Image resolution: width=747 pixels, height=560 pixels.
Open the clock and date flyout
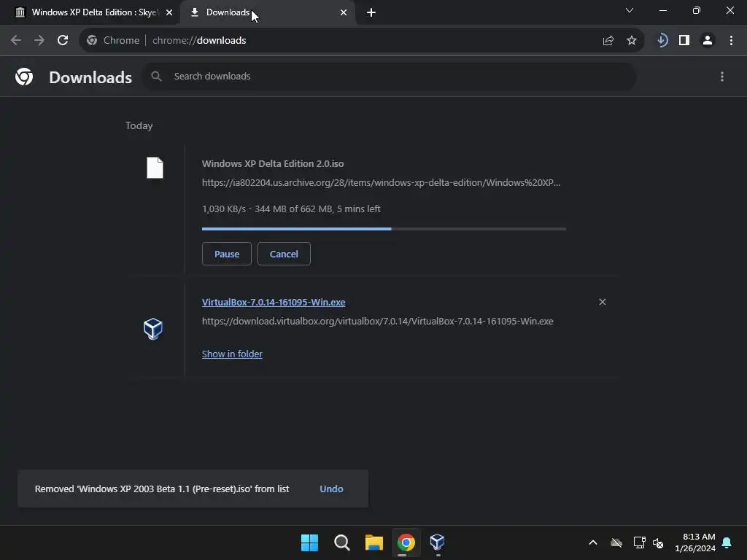pyautogui.click(x=695, y=542)
